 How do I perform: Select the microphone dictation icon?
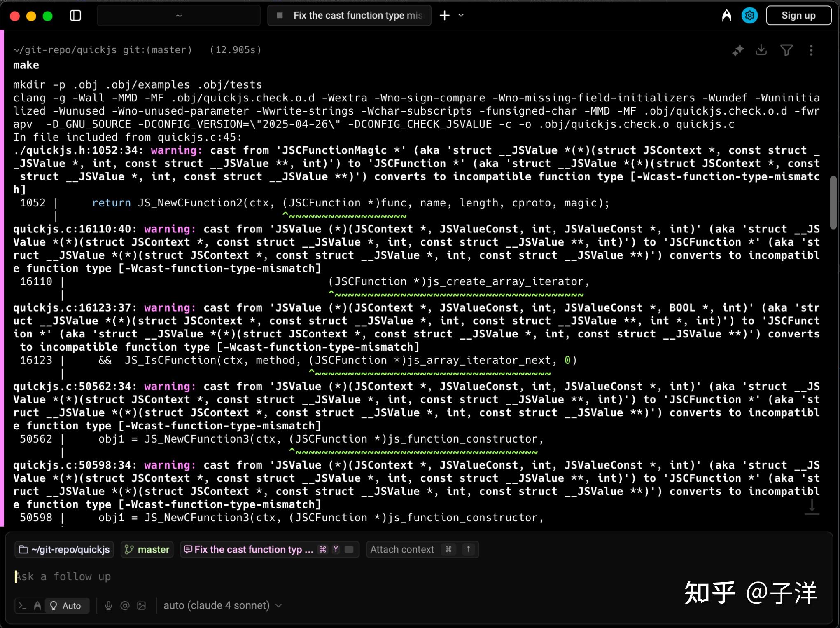108,605
